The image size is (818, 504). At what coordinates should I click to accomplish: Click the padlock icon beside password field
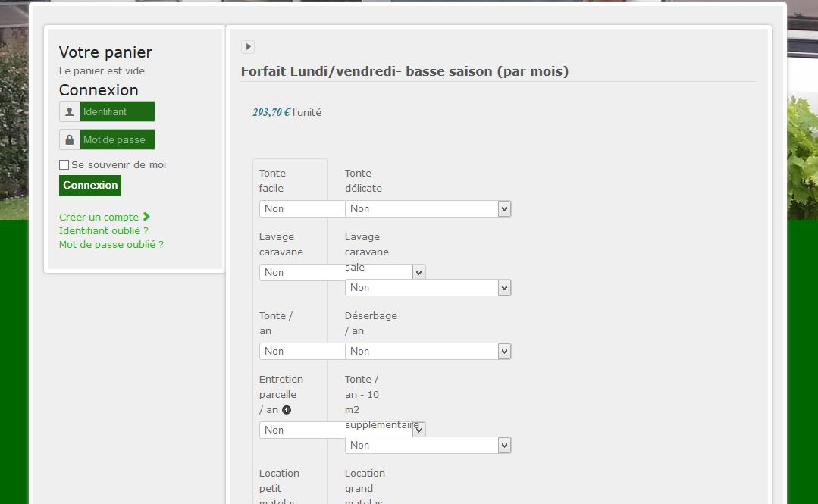point(70,139)
